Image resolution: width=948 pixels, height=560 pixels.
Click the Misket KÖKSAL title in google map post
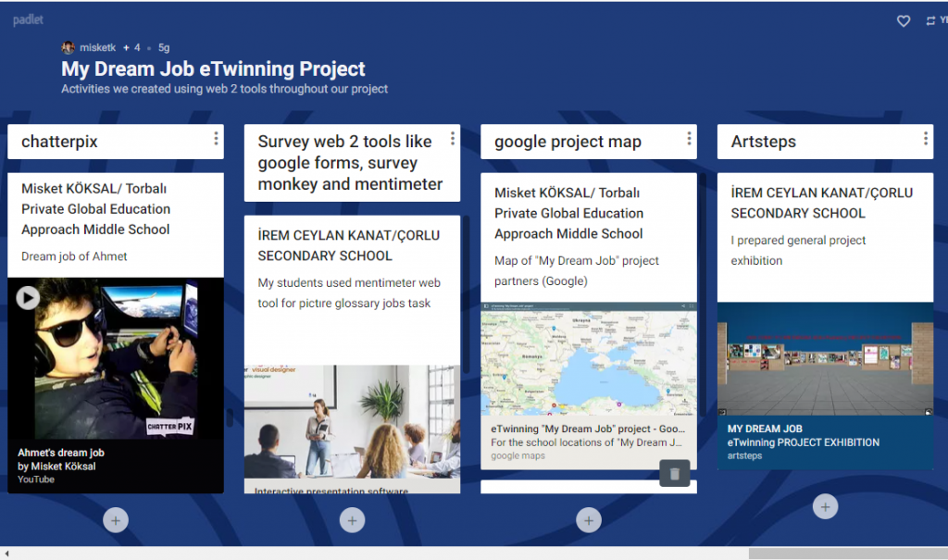(x=569, y=213)
